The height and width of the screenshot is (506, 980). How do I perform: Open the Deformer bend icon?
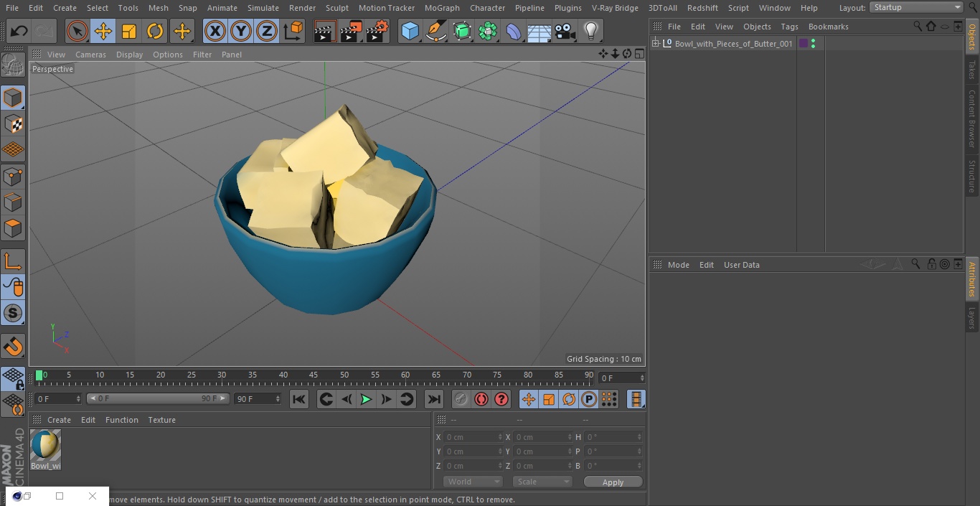pyautogui.click(x=514, y=32)
